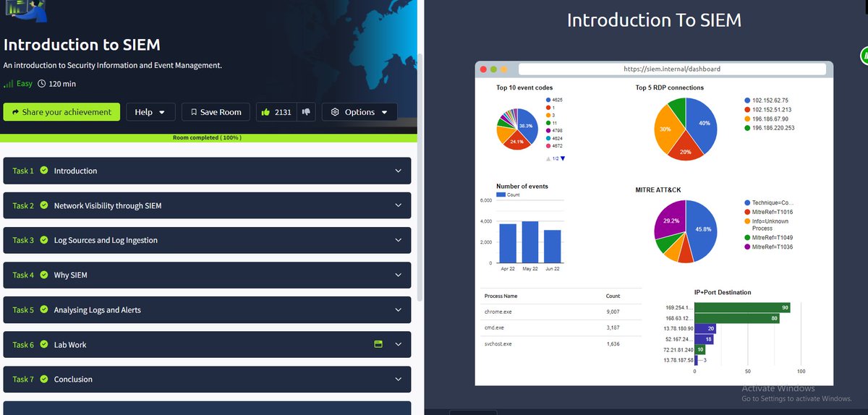Image resolution: width=868 pixels, height=415 pixels.
Task: Click the svchost.exe process row
Action: click(561, 343)
